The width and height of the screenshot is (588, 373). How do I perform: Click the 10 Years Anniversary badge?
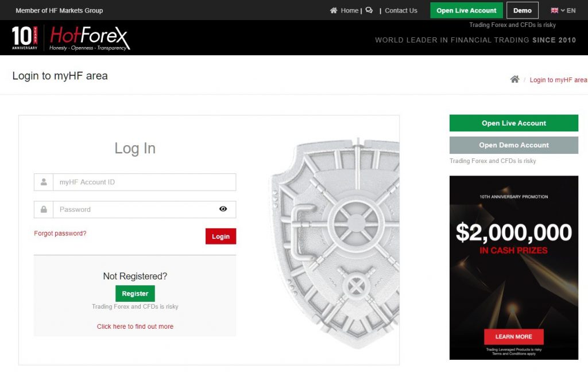click(x=25, y=38)
